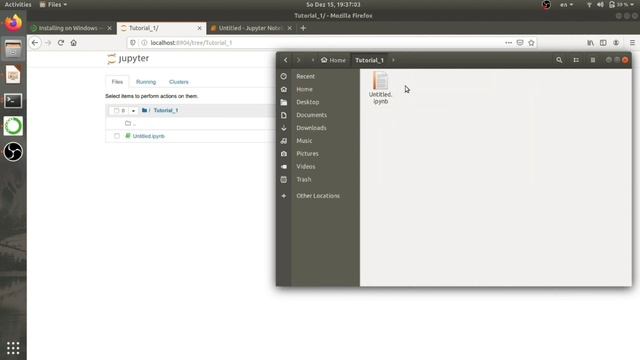Close the Tutorial_1/ browser tab
This screenshot has height=360, width=640.
tap(200, 28)
